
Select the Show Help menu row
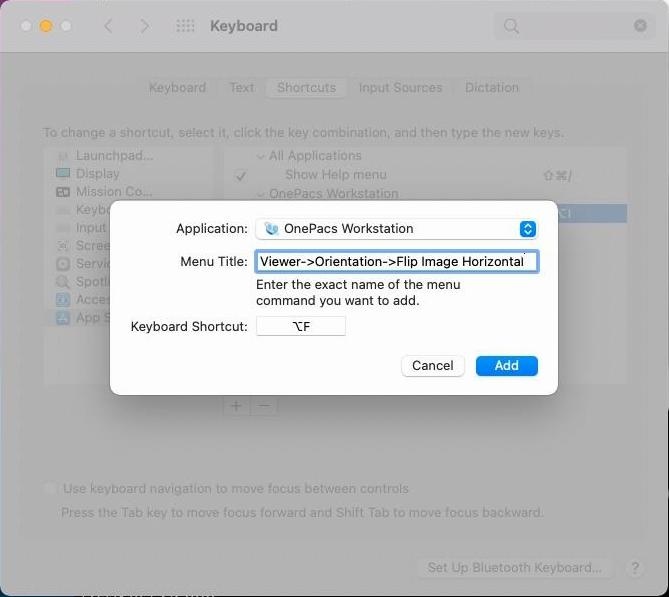[x=425, y=175]
